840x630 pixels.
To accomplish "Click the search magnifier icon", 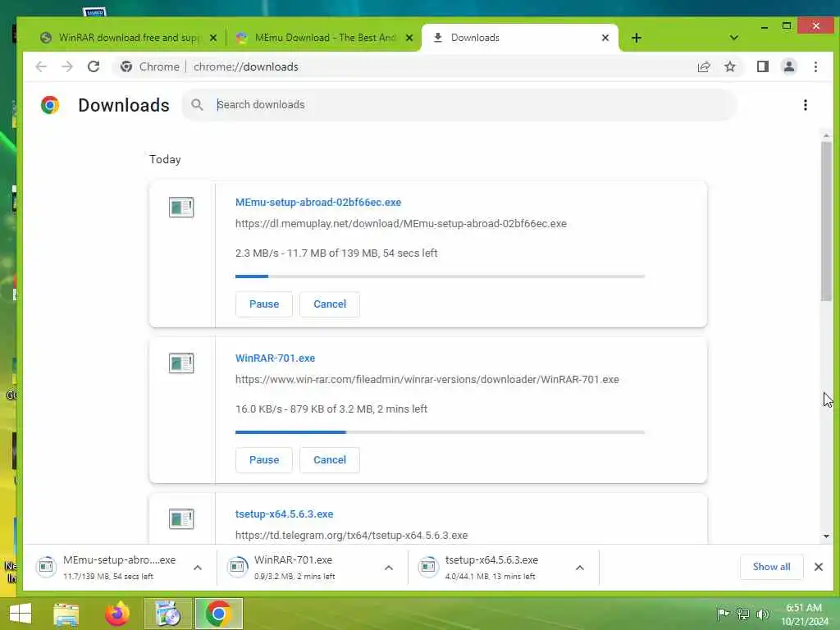I will click(197, 105).
